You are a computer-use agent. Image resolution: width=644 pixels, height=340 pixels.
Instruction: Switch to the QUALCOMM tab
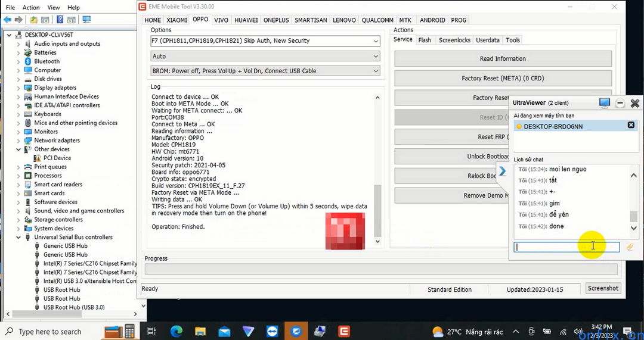(377, 20)
